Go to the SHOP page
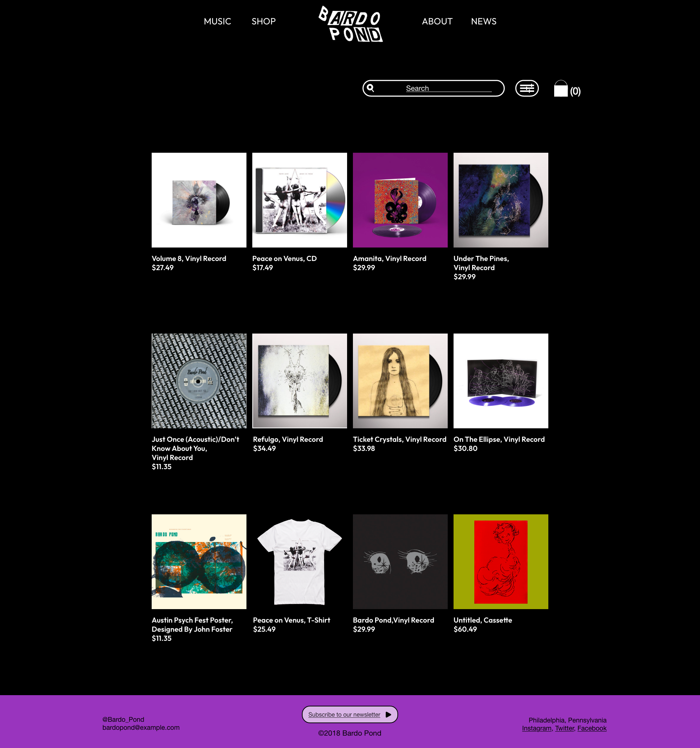The height and width of the screenshot is (748, 700). pyautogui.click(x=264, y=22)
